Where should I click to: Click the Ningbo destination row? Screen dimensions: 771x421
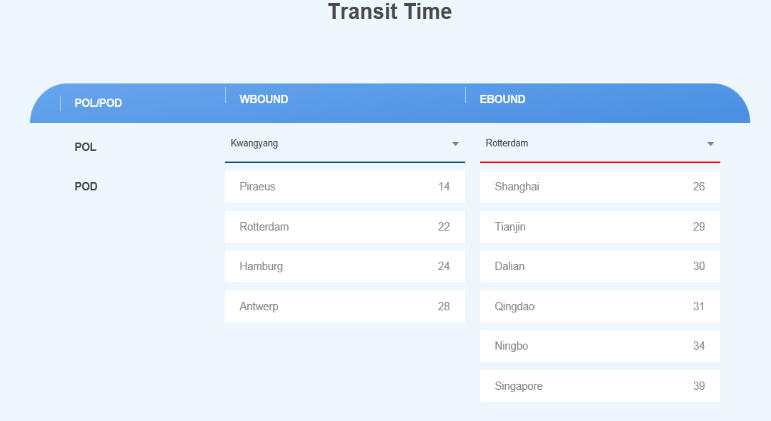(x=600, y=347)
